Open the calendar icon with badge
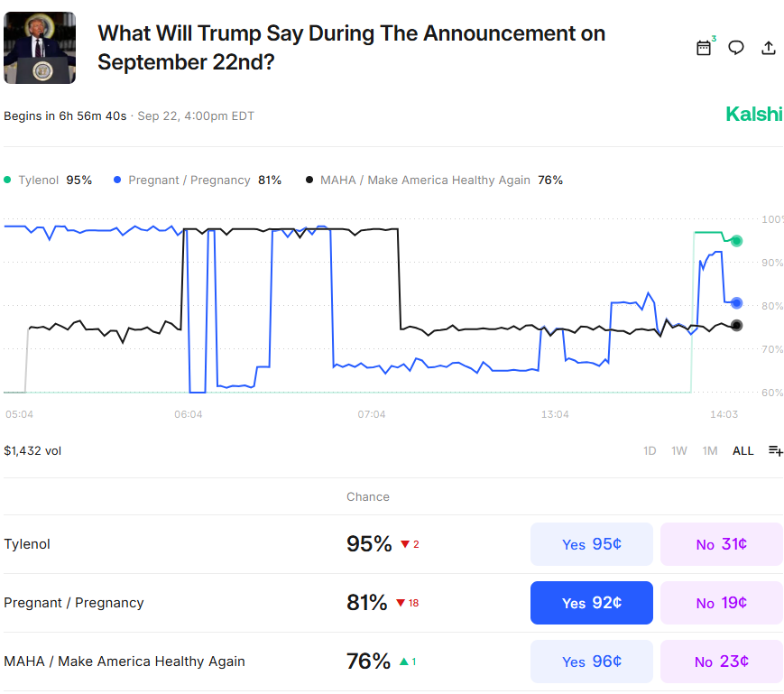This screenshot has height=694, width=784. pos(705,47)
